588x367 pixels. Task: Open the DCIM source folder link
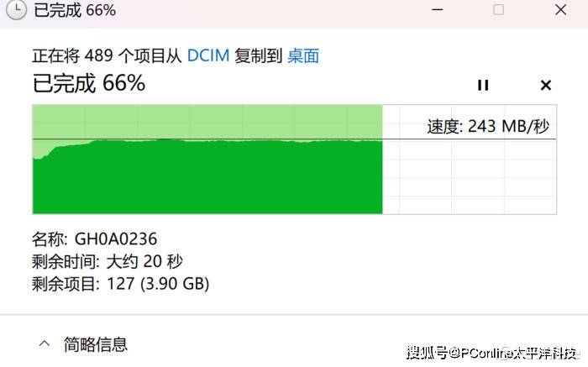pos(208,56)
